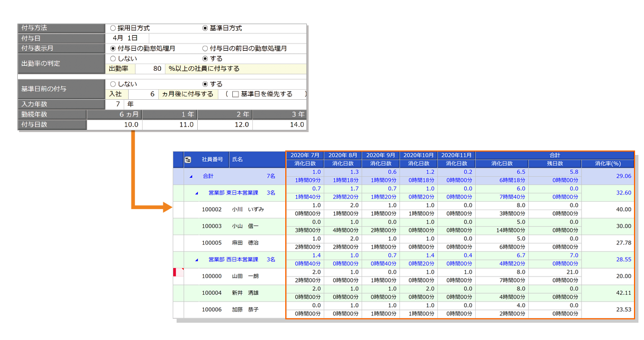
Task: Choose 付与日の勤怠処理月 option
Action: tap(113, 48)
